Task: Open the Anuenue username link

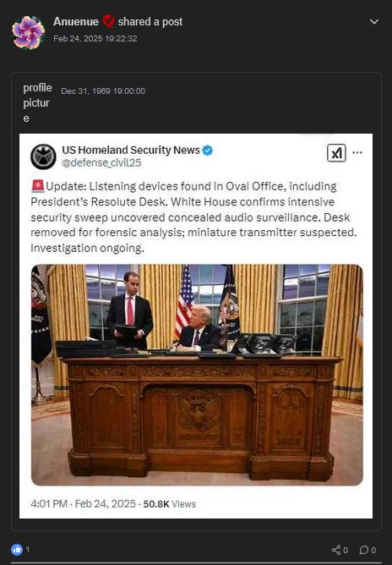Action: point(76,22)
